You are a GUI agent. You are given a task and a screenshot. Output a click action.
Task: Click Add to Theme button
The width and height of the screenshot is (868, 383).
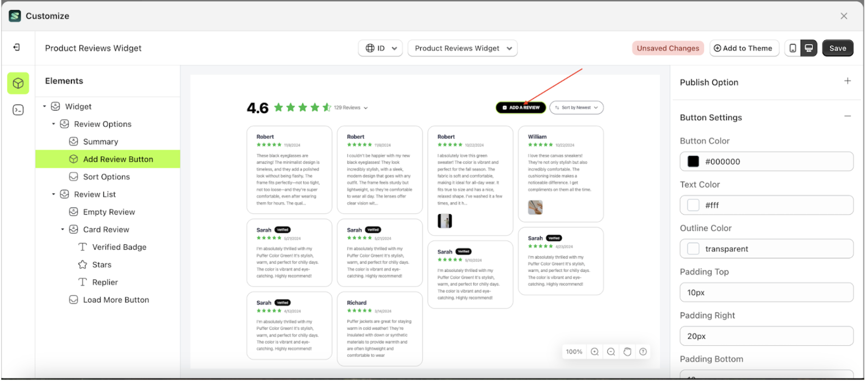tap(744, 48)
